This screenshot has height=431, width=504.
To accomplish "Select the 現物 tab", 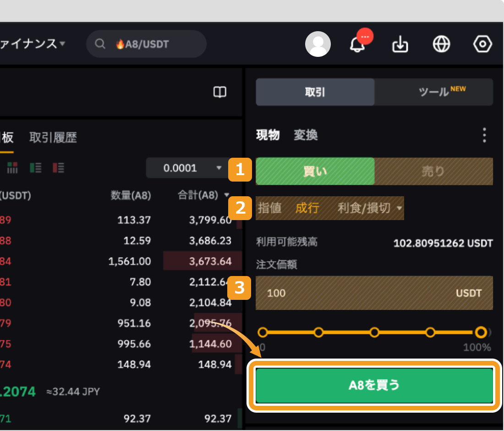I will pyautogui.click(x=268, y=135).
